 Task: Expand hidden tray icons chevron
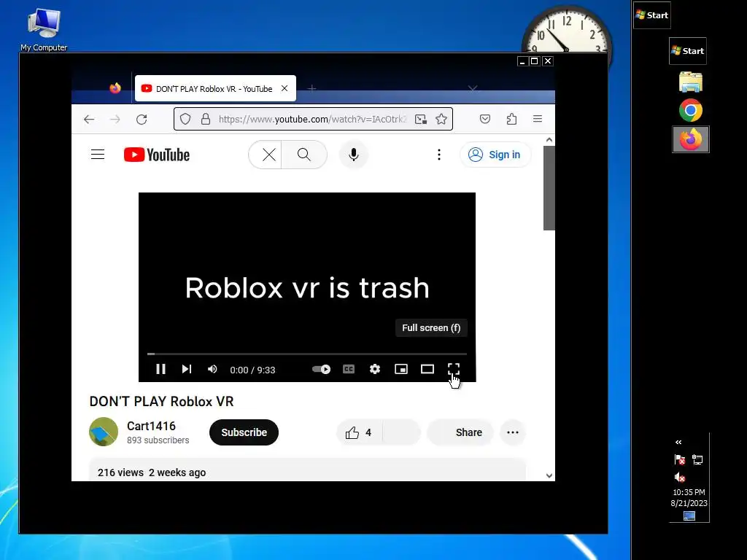click(x=678, y=443)
